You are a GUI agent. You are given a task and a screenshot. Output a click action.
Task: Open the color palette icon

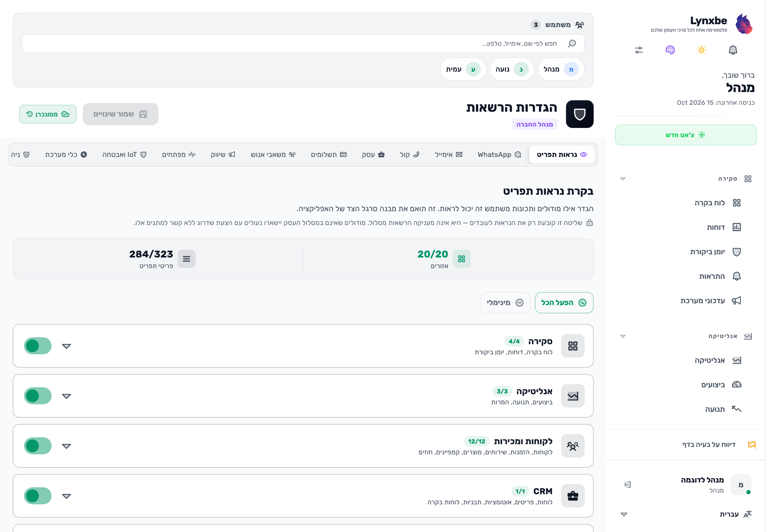[x=670, y=50]
